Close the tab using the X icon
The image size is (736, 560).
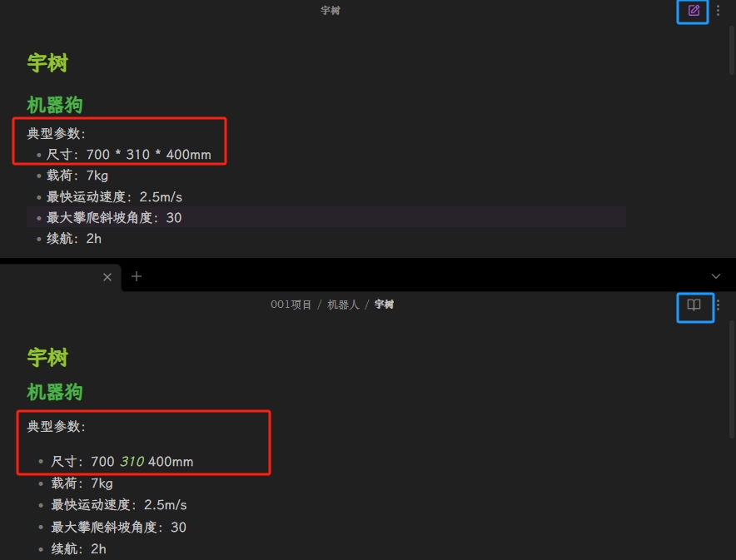(107, 277)
